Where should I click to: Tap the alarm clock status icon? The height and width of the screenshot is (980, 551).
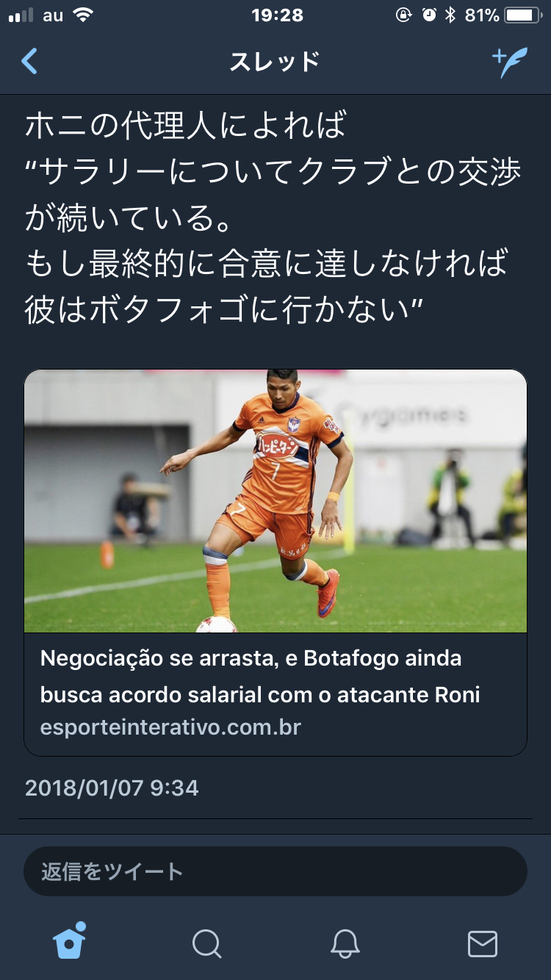[429, 15]
